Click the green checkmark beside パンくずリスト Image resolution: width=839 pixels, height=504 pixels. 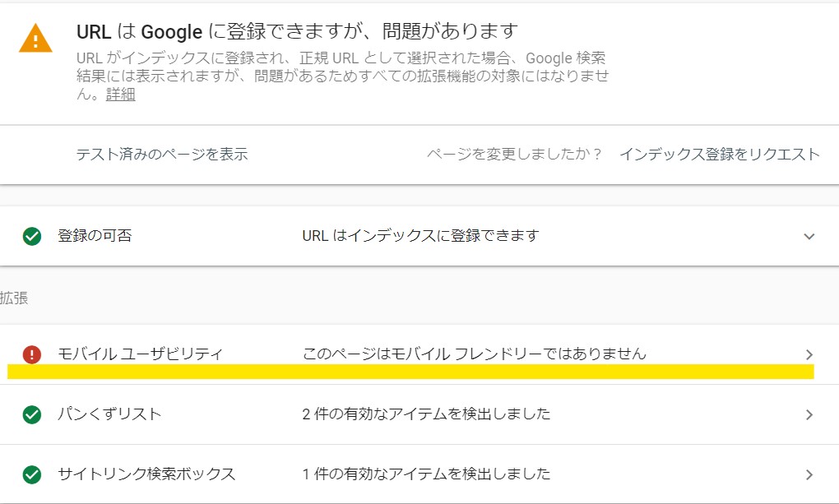(32, 414)
